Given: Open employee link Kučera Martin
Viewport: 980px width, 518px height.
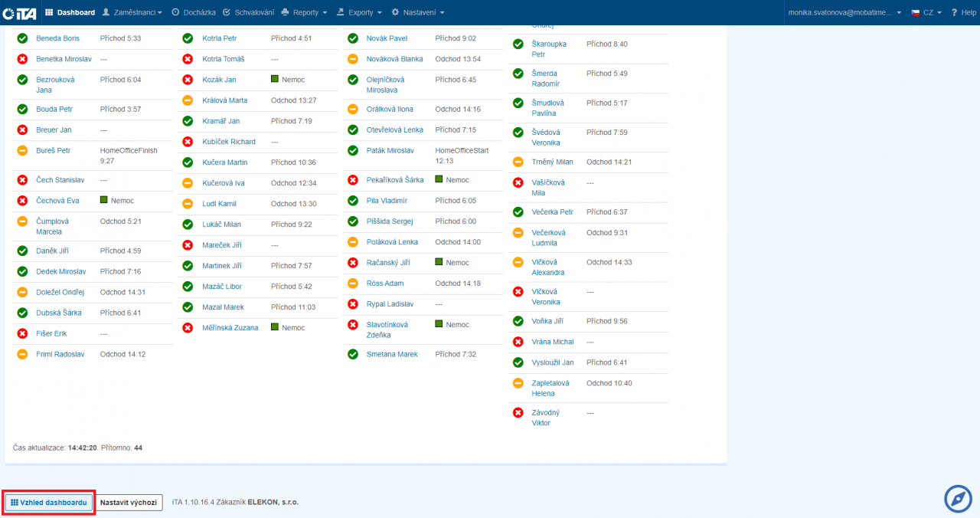Looking at the screenshot, I should click(224, 162).
